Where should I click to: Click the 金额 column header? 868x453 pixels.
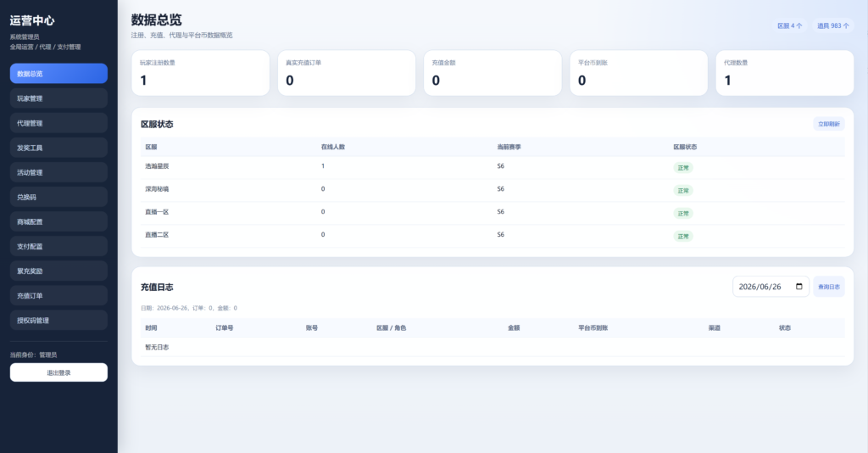514,327
